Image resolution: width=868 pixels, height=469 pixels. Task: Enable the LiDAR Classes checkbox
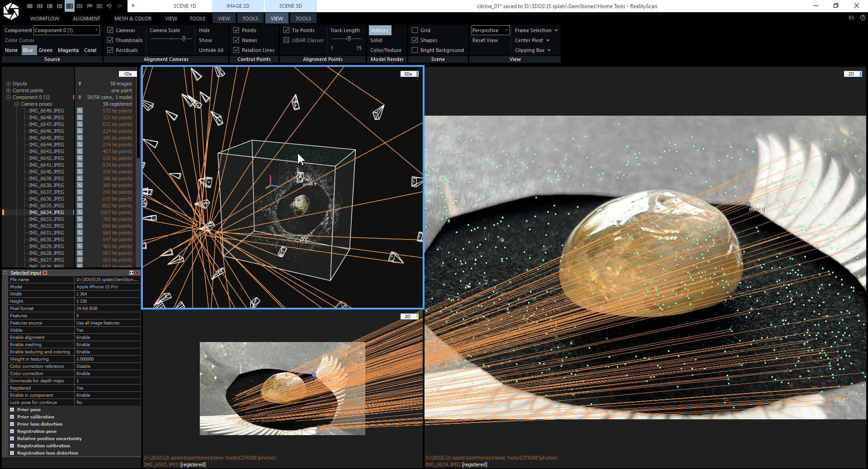(286, 40)
